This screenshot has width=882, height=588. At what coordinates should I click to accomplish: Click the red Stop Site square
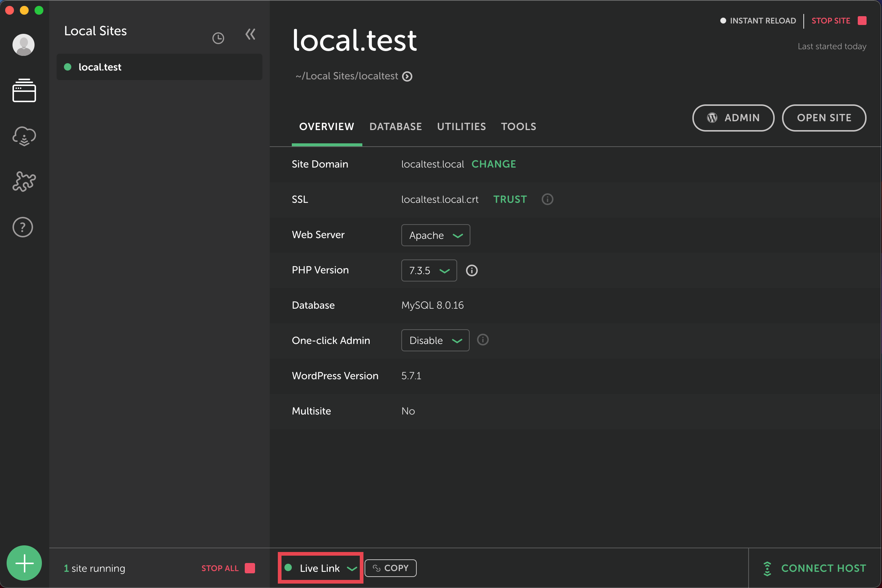pos(862,21)
